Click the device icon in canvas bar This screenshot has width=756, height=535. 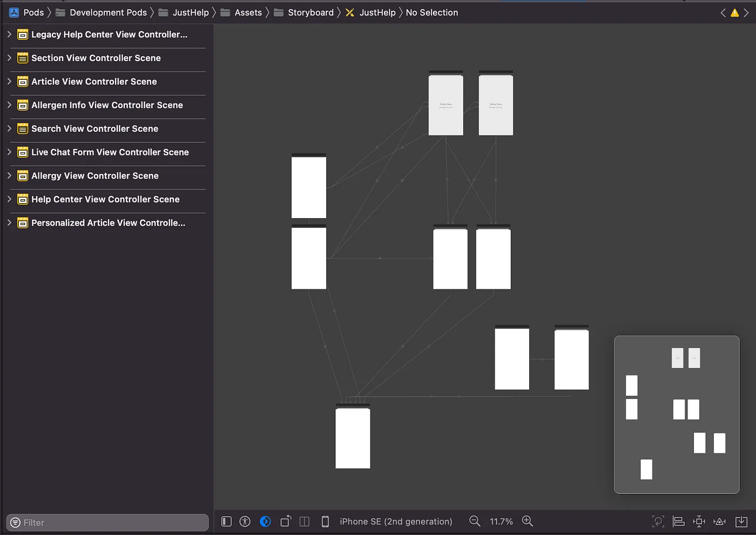click(325, 521)
